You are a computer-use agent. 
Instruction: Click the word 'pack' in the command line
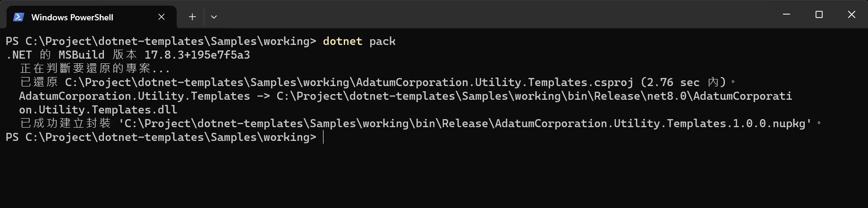[382, 42]
